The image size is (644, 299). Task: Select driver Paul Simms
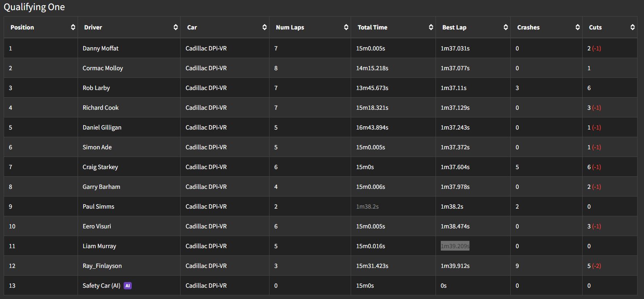tap(99, 207)
